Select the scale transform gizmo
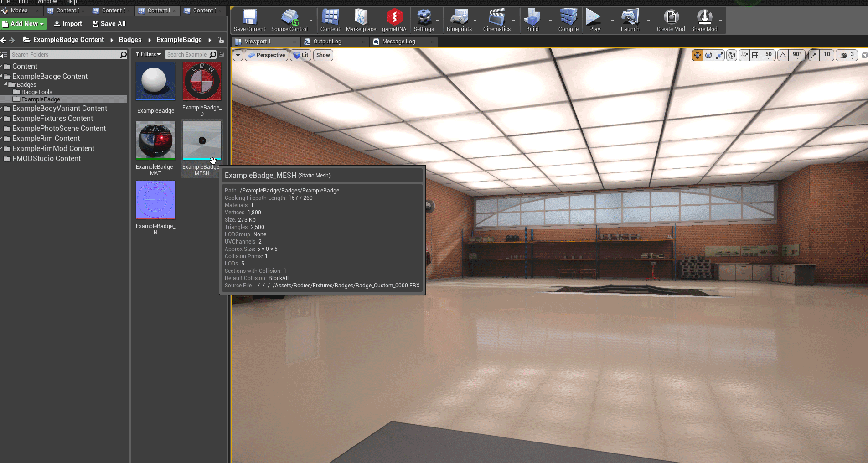Screen dimensions: 868x463 [x=719, y=55]
